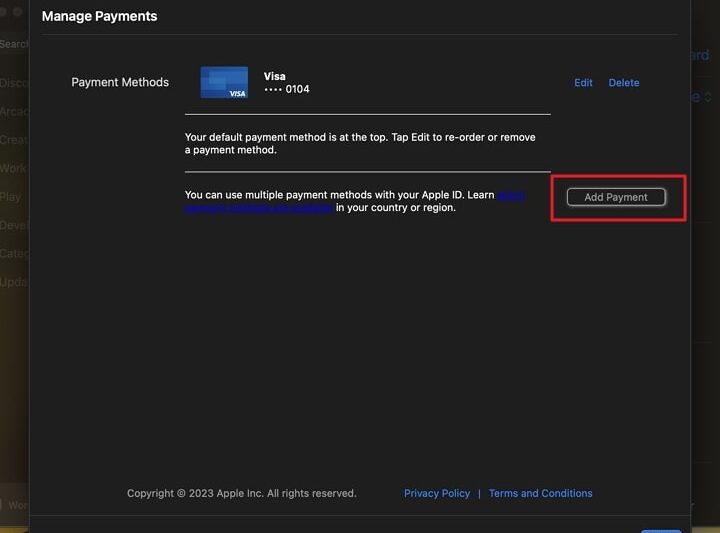Edit the Visa payment method
The height and width of the screenshot is (533, 720).
click(x=583, y=83)
